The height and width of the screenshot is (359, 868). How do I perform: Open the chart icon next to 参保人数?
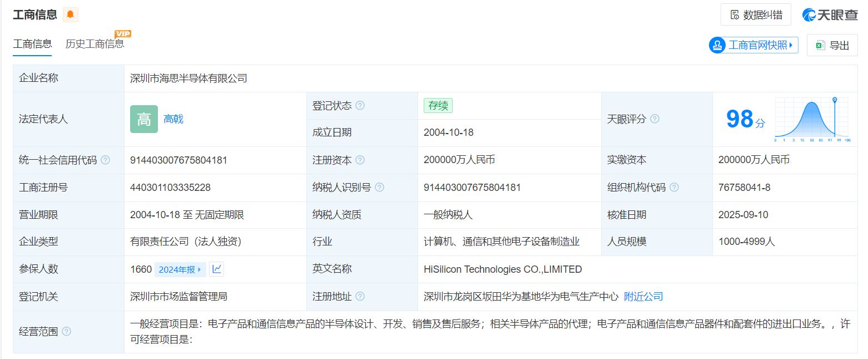pyautogui.click(x=216, y=269)
